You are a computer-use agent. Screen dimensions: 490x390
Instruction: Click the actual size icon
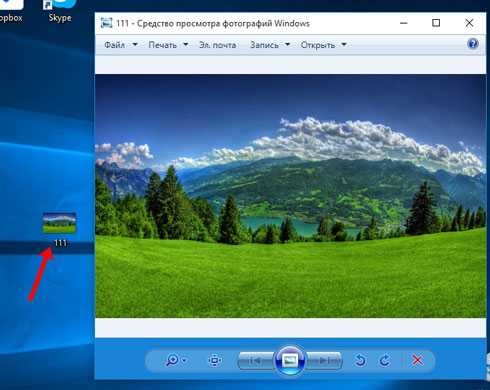pyautogui.click(x=215, y=360)
